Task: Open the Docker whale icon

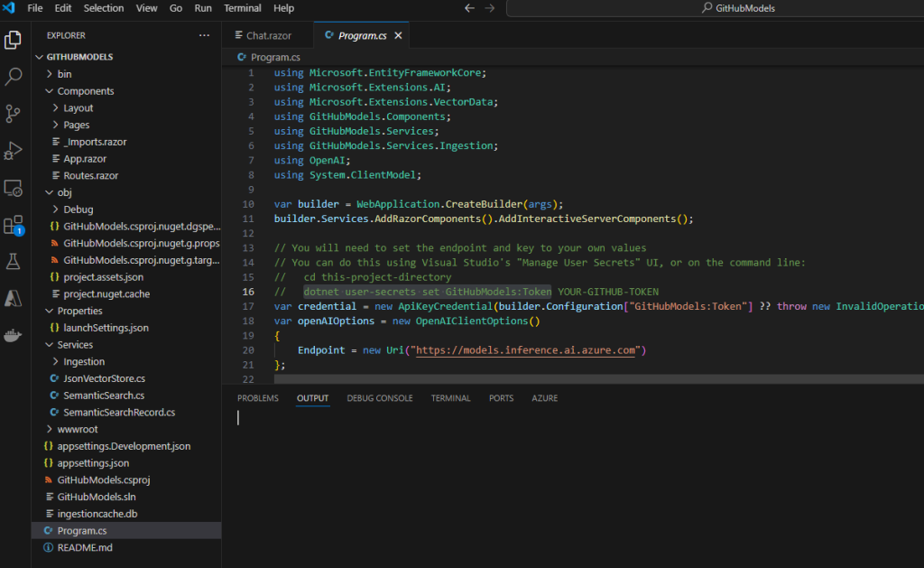Action: pos(13,336)
